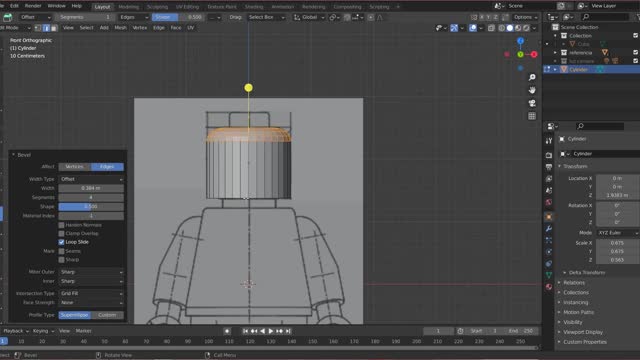Expand the Delta Transform panel
640x360 pixels.
coord(587,273)
